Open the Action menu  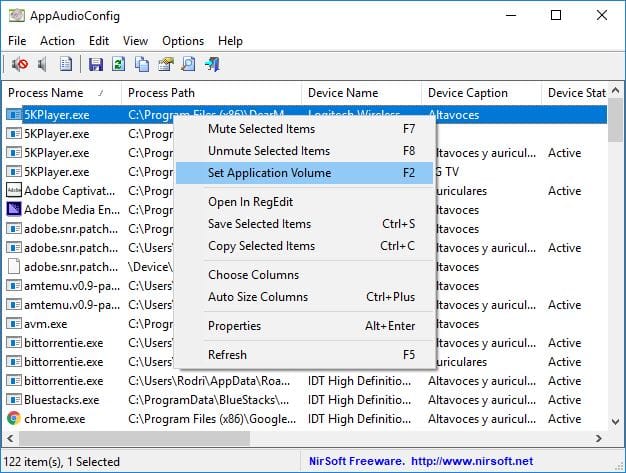tap(57, 41)
